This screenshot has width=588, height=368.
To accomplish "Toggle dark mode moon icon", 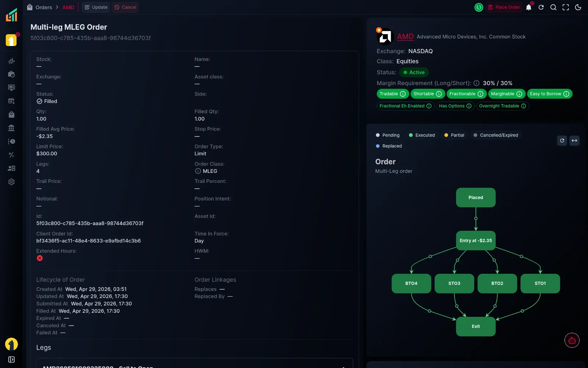I will (x=578, y=7).
